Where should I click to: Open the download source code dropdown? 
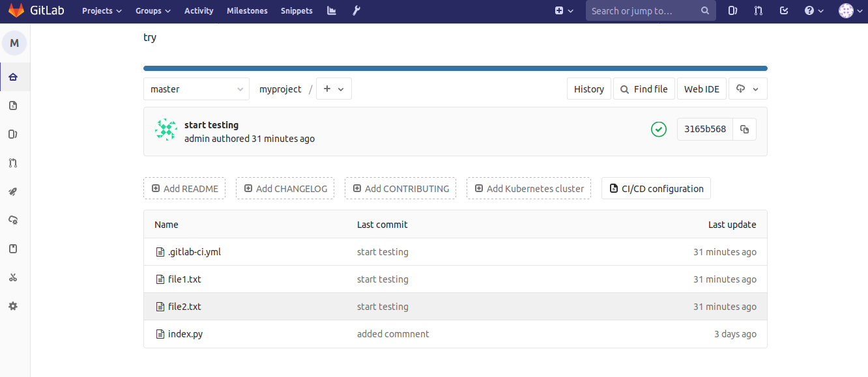pos(747,89)
